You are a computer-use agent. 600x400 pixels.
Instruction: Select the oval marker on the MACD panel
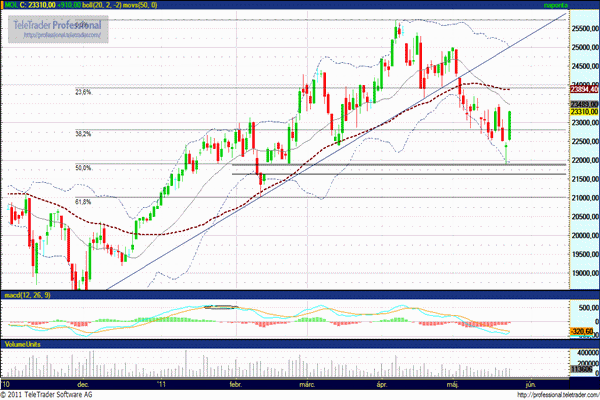(x=220, y=307)
